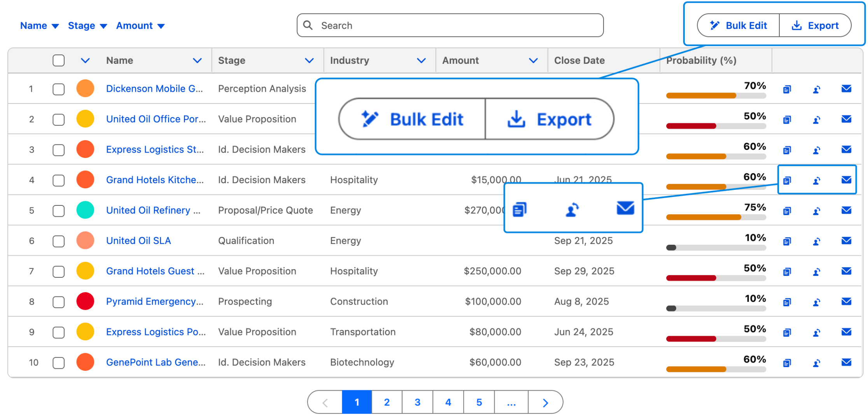Screen dimensions: 868x419
Task: Go to page 4 in pagination
Action: click(448, 402)
